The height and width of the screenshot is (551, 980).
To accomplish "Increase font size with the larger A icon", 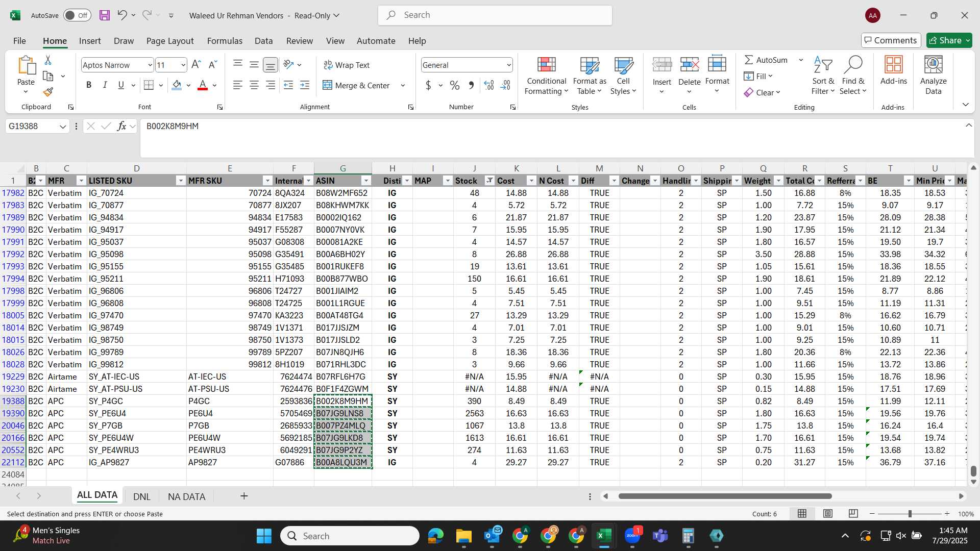I will [x=196, y=65].
